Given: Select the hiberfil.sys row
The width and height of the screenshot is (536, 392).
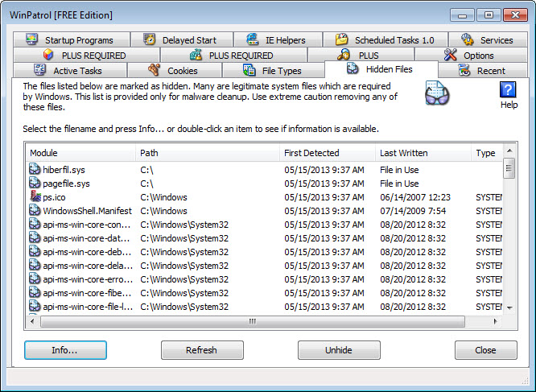Looking at the screenshot, I should click(x=264, y=170).
